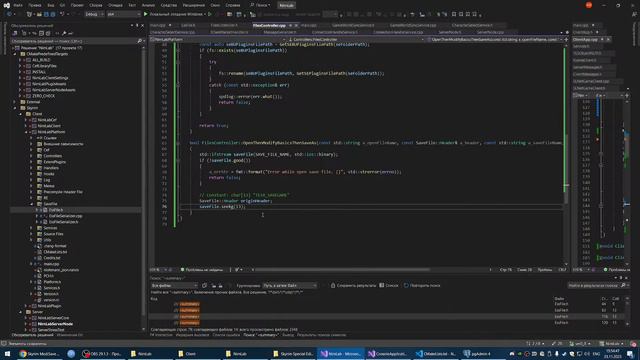This screenshot has height=360, width=640.
Task: Select the INSTALL project in the tree
Action: click(x=39, y=72)
